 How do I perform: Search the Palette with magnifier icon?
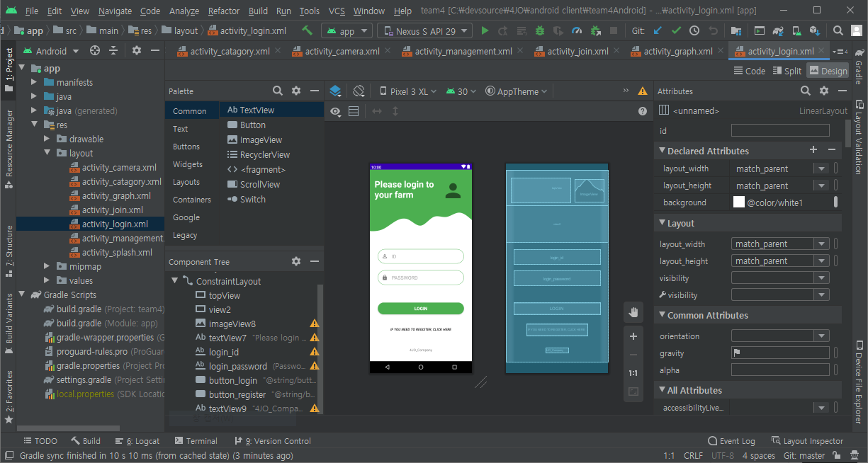tap(278, 91)
